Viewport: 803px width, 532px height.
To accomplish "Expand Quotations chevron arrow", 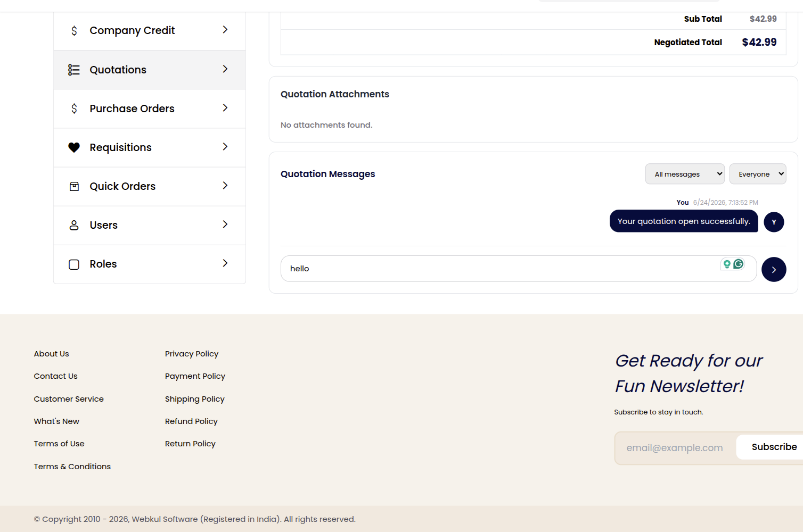I will [225, 69].
